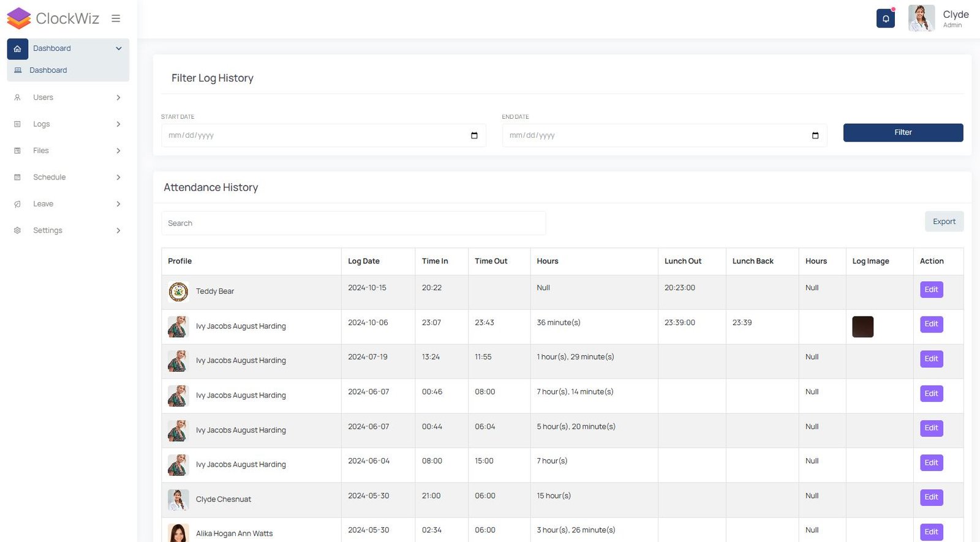Click the Teddy Bear name
This screenshot has width=980, height=542.
pyautogui.click(x=215, y=292)
